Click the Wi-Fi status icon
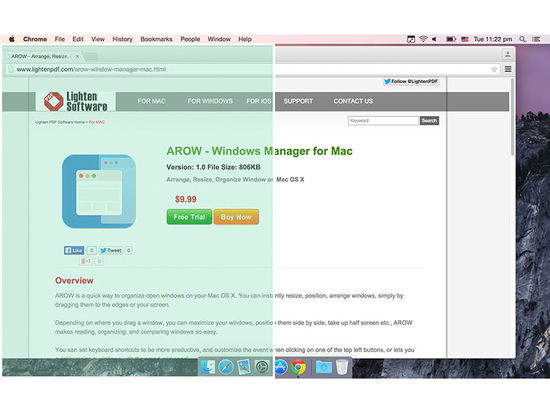Screen dimensions: 550x413 click(x=423, y=39)
